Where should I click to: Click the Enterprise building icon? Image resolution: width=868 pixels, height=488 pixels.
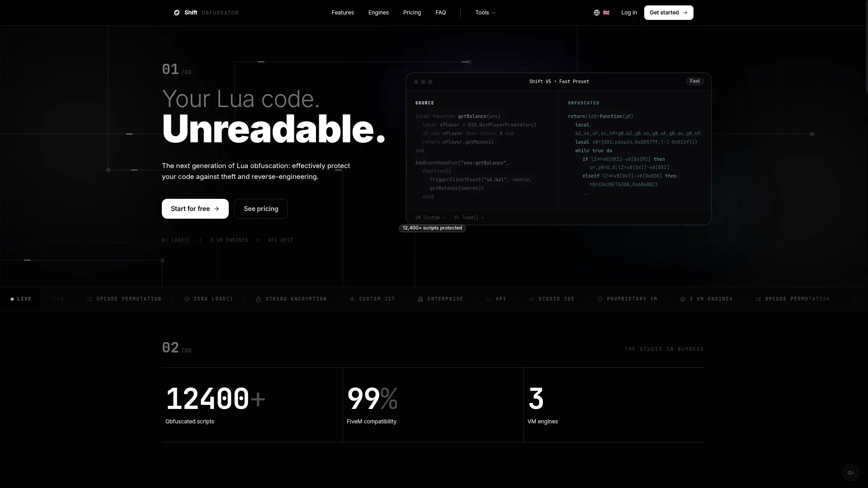tap(420, 299)
